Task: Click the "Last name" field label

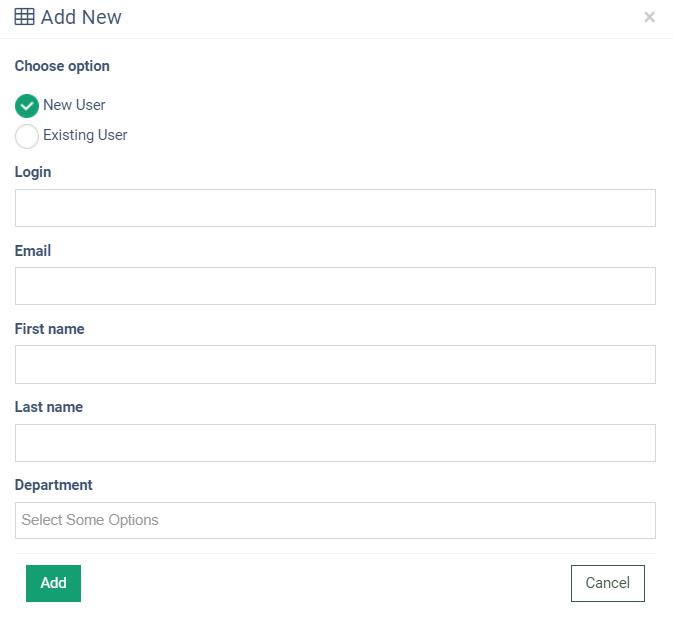Action: (x=49, y=407)
